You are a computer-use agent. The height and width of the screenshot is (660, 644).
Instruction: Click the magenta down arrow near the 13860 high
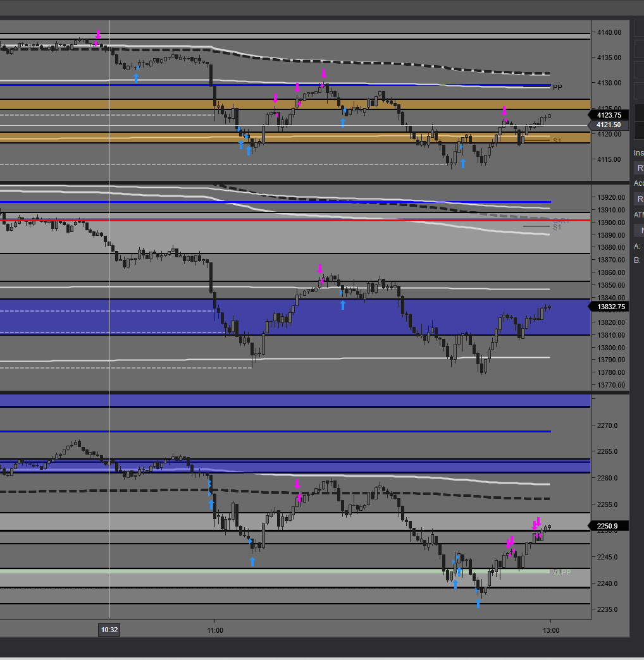pyautogui.click(x=321, y=269)
